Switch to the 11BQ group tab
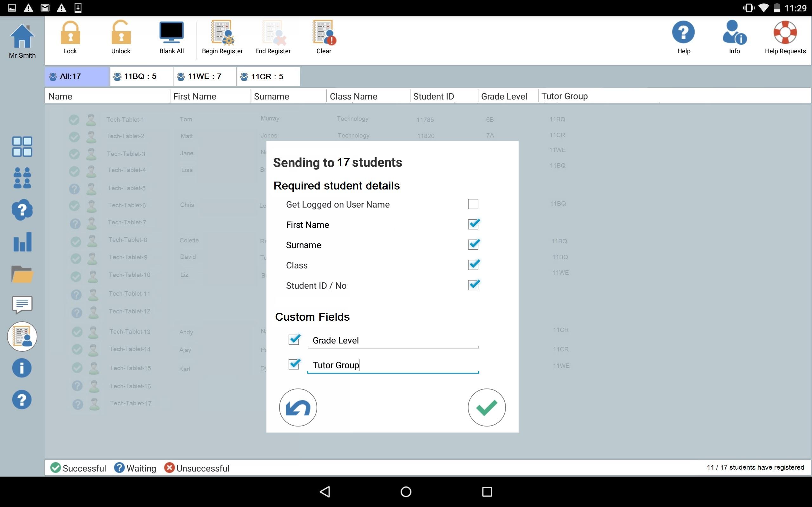Viewport: 812px width, 507px height. pos(140,76)
